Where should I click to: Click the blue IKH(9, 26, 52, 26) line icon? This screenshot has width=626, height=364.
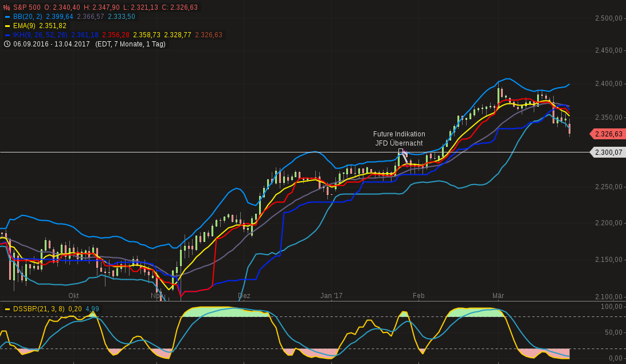pyautogui.click(x=6, y=34)
